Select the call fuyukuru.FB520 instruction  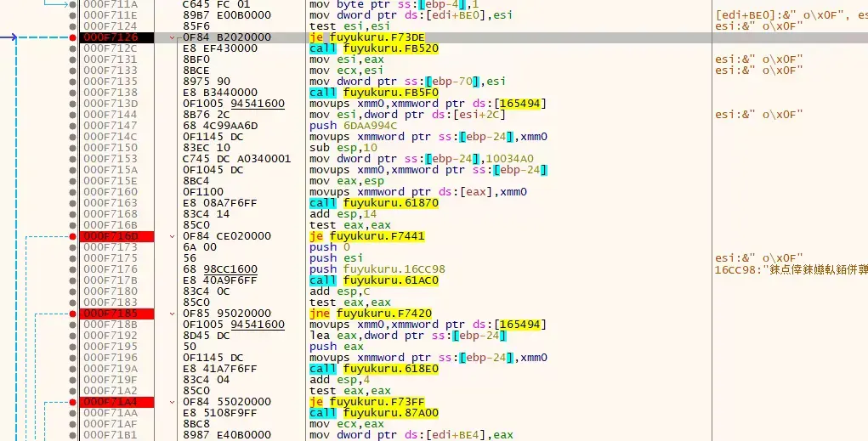click(374, 48)
